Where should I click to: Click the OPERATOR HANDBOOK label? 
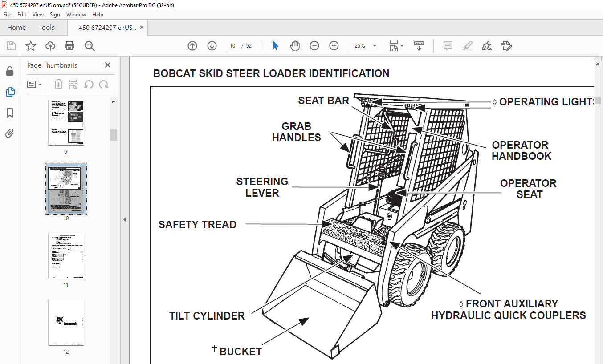(x=522, y=150)
